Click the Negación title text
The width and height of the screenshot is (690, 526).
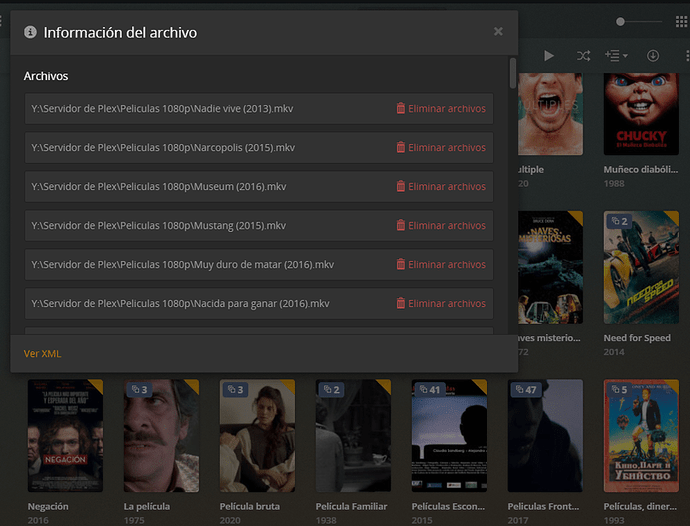click(x=48, y=506)
